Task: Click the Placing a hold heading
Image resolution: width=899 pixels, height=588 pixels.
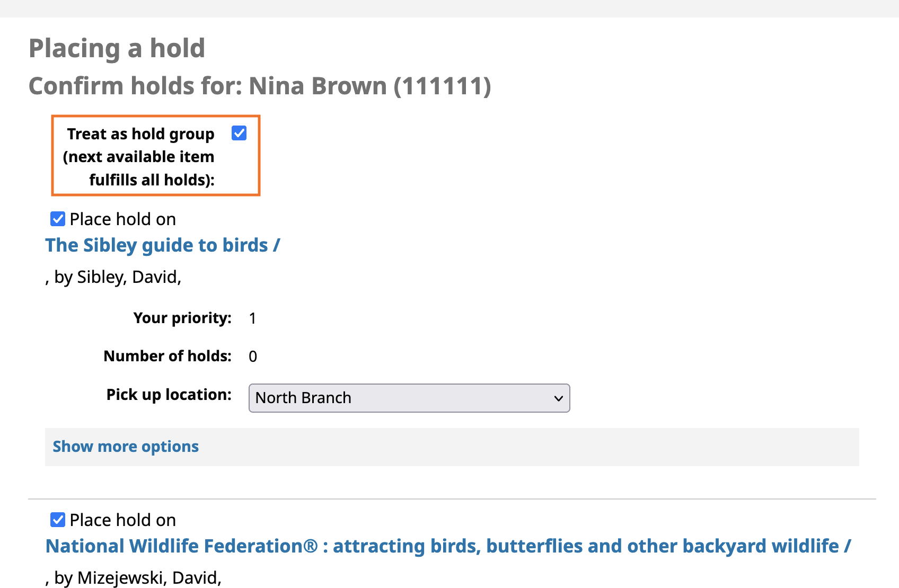Action: point(117,48)
